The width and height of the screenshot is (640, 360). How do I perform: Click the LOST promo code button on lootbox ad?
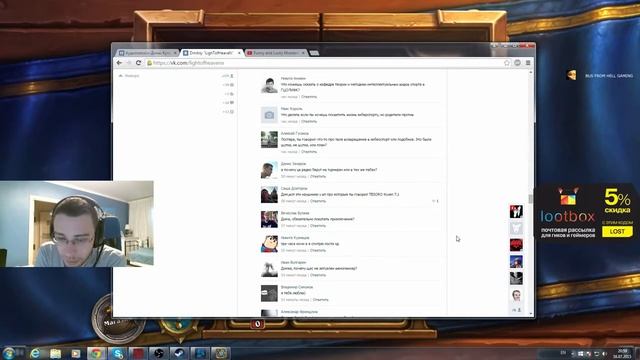(x=617, y=231)
